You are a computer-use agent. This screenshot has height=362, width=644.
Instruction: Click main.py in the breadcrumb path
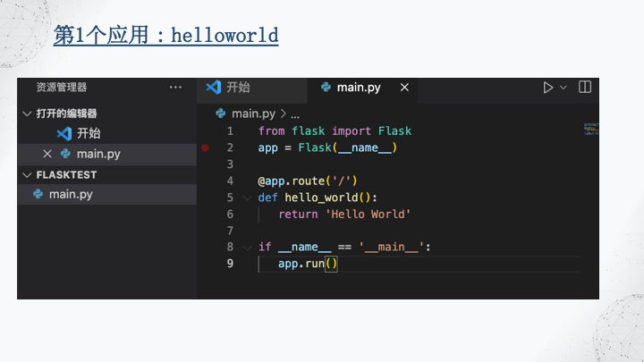point(253,114)
